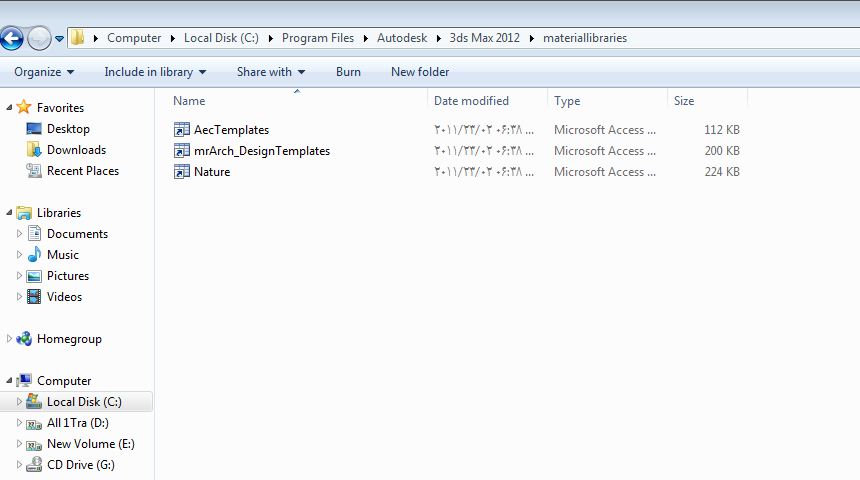Click the New folder button
860x480 pixels.
(x=420, y=72)
